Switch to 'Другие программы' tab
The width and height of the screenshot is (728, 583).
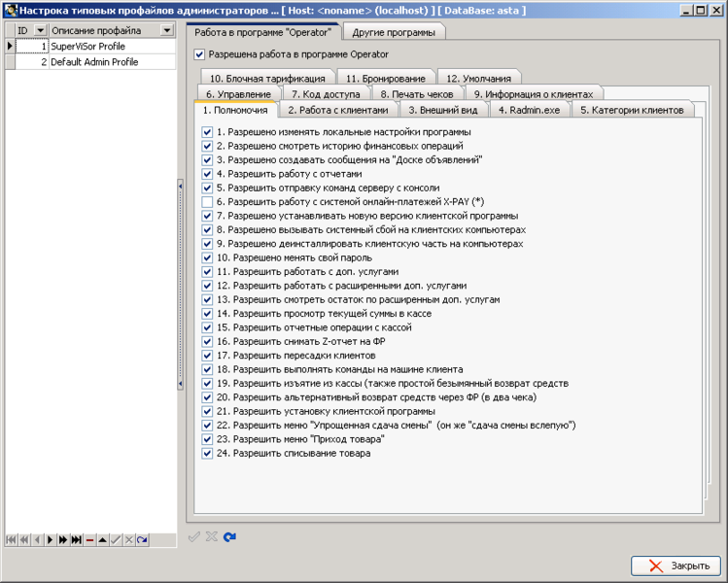(394, 32)
